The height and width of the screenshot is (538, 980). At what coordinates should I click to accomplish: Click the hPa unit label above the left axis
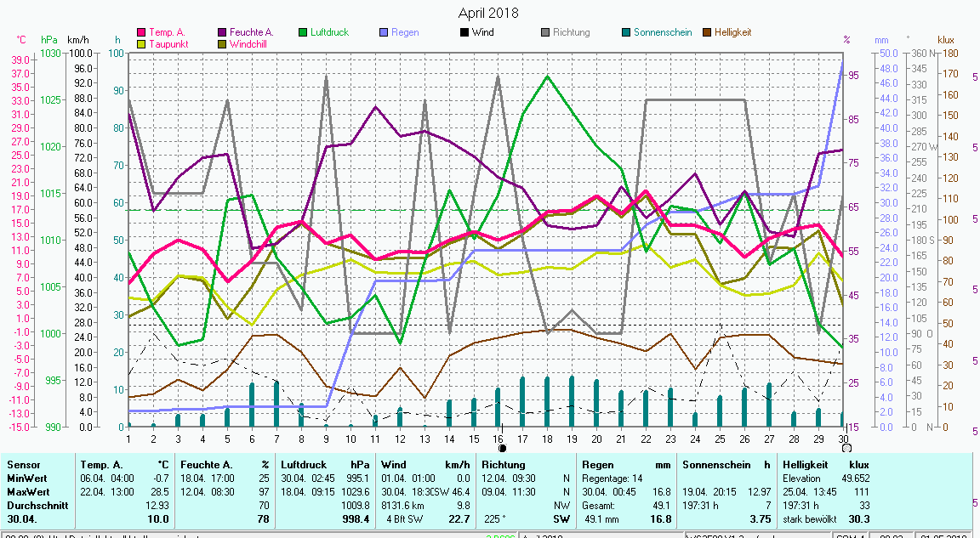pos(49,40)
